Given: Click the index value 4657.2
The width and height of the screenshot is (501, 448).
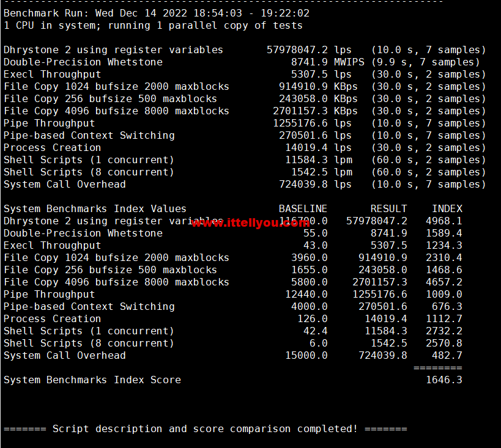Looking at the screenshot, I should point(443,282).
